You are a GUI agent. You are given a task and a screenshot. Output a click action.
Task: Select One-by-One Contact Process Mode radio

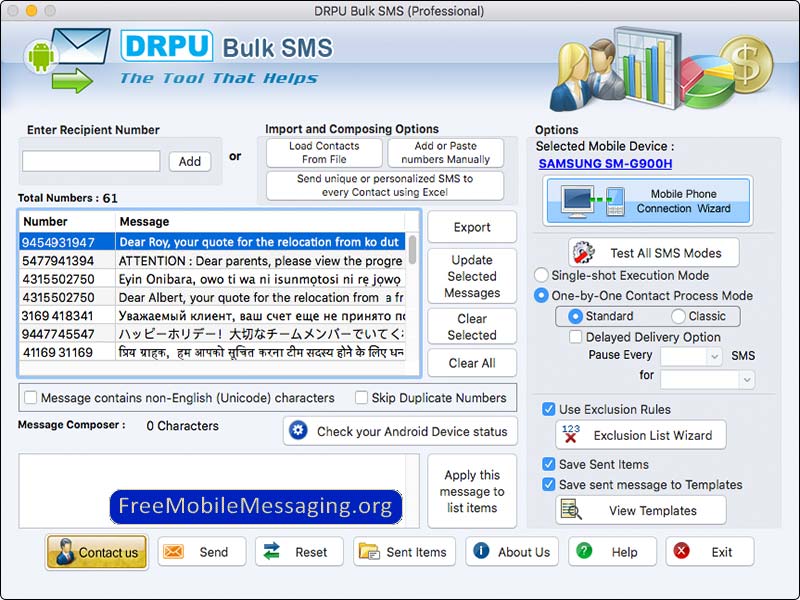coord(541,295)
